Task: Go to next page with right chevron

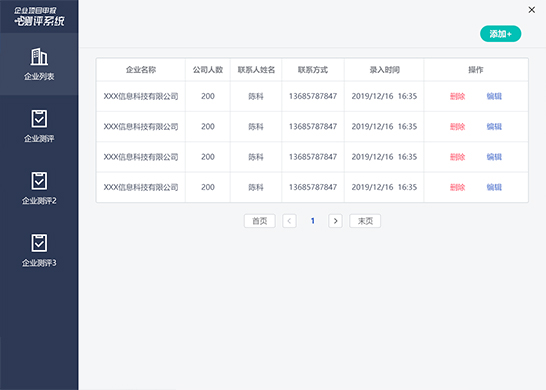Action: click(335, 221)
